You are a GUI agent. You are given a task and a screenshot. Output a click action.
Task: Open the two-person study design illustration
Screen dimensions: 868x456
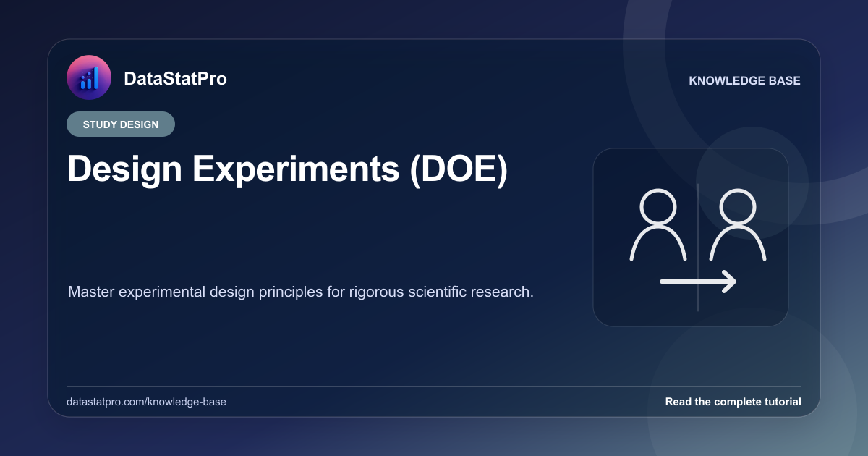click(x=691, y=237)
